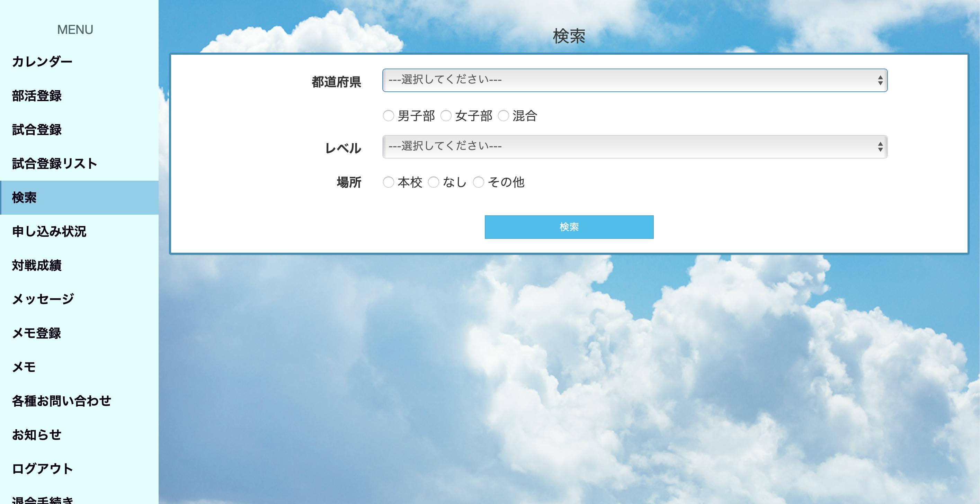Open the メモ menu item
Viewport: 980px width, 504px height.
79,367
